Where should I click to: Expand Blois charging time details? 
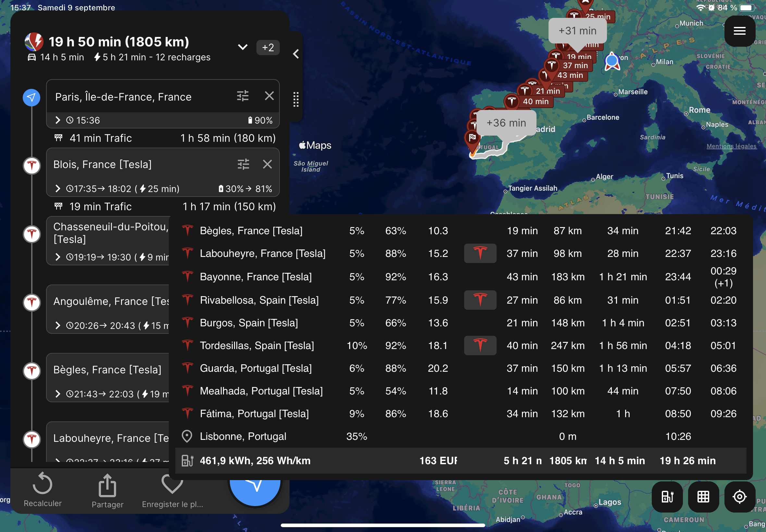tap(58, 189)
